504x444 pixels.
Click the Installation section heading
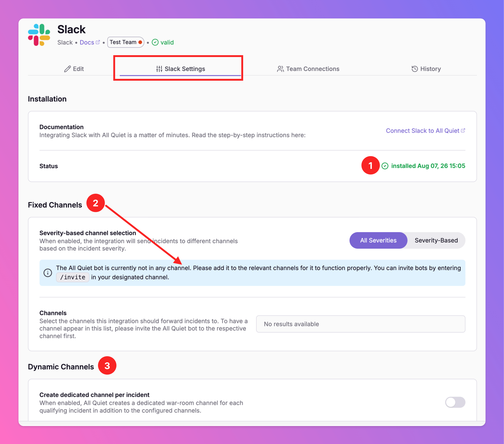click(x=47, y=99)
